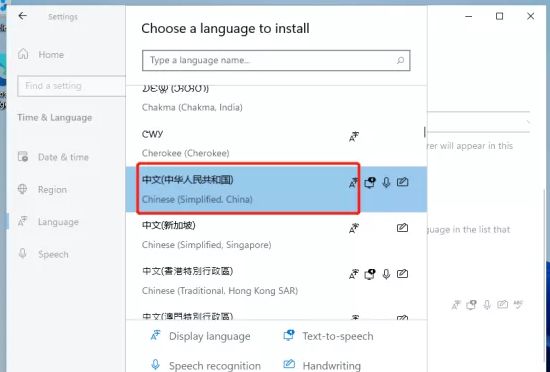
Task: Focus the 'Type a language name' field
Action: pos(276,60)
